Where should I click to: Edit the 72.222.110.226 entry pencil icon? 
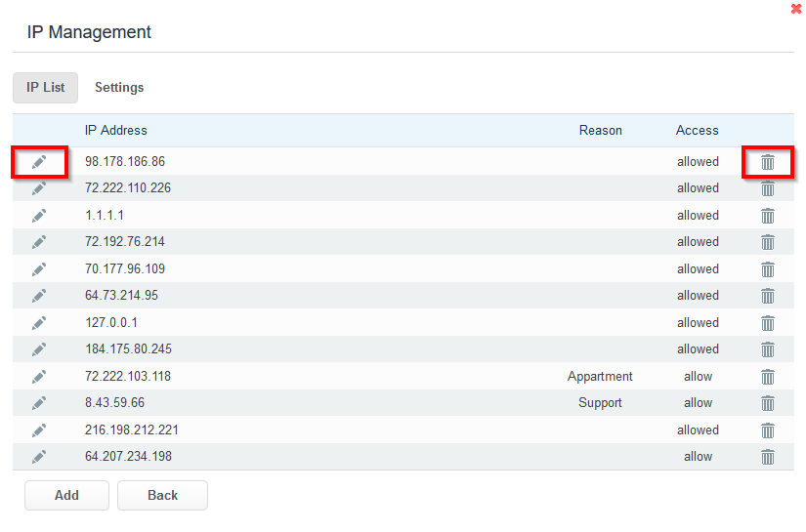tap(39, 188)
